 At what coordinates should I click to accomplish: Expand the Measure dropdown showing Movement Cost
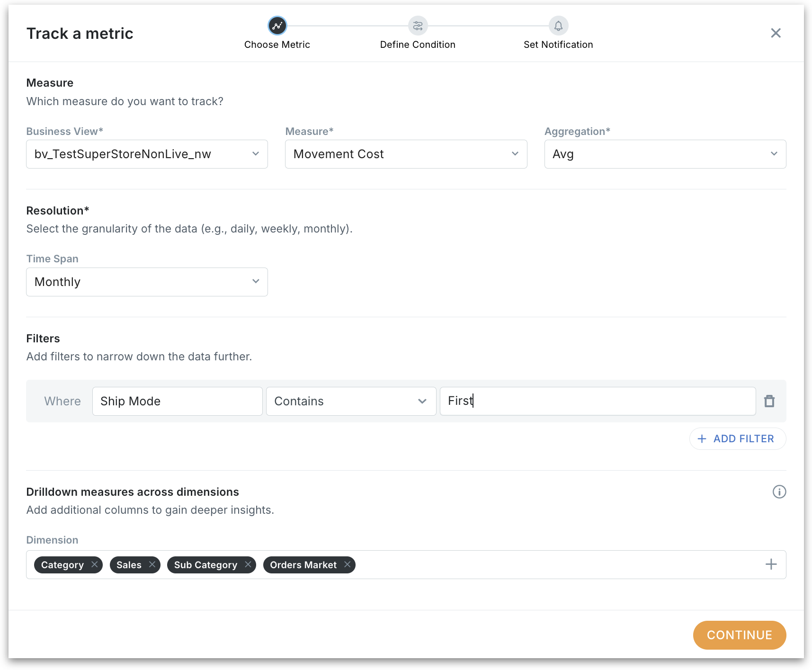[x=406, y=154]
